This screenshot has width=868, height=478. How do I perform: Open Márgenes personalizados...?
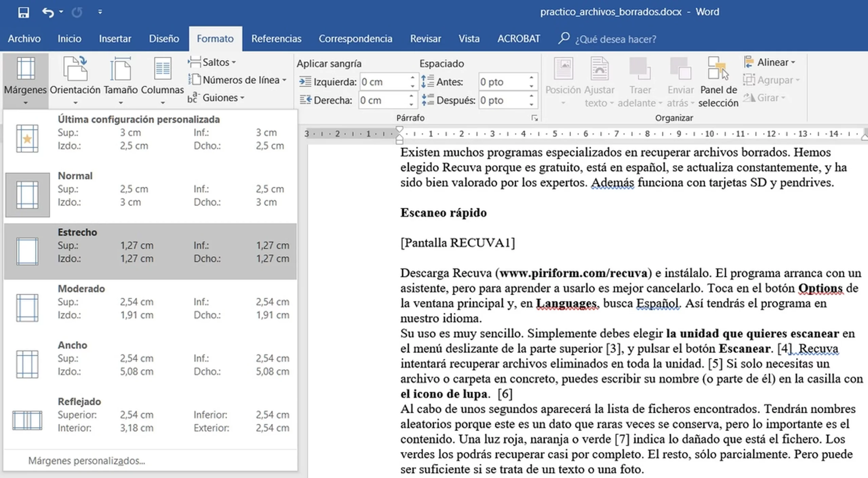pyautogui.click(x=86, y=461)
